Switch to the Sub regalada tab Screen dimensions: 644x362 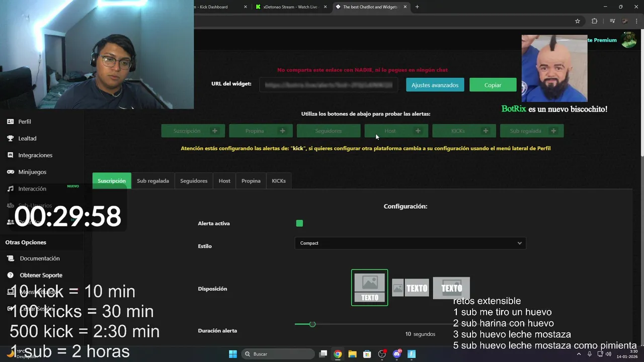[153, 181]
